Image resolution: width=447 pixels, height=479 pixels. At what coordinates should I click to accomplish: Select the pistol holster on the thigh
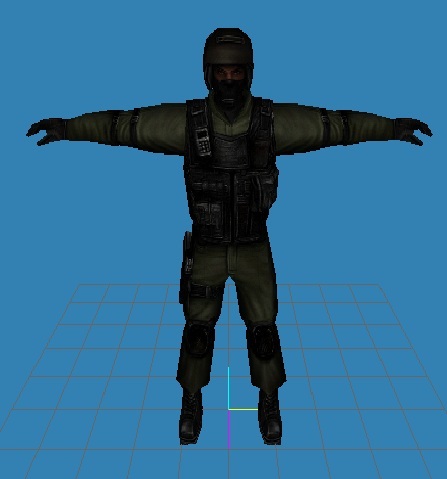tap(186, 267)
